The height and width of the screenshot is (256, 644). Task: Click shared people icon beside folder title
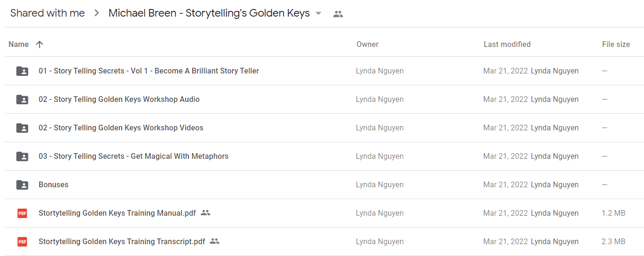tap(338, 14)
